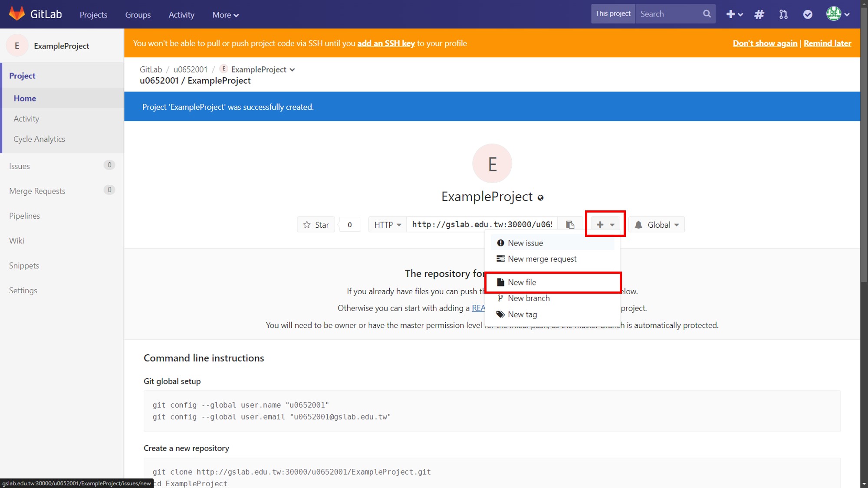
Task: Select New issue from the dropdown
Action: 552,243
